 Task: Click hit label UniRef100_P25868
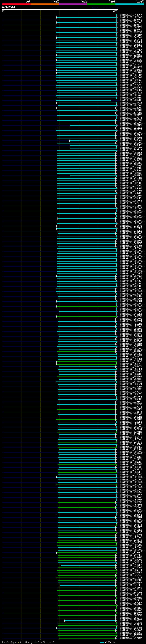(x=131, y=80)
